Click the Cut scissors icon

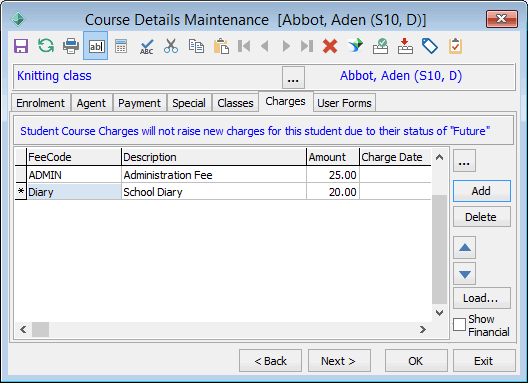(171, 46)
